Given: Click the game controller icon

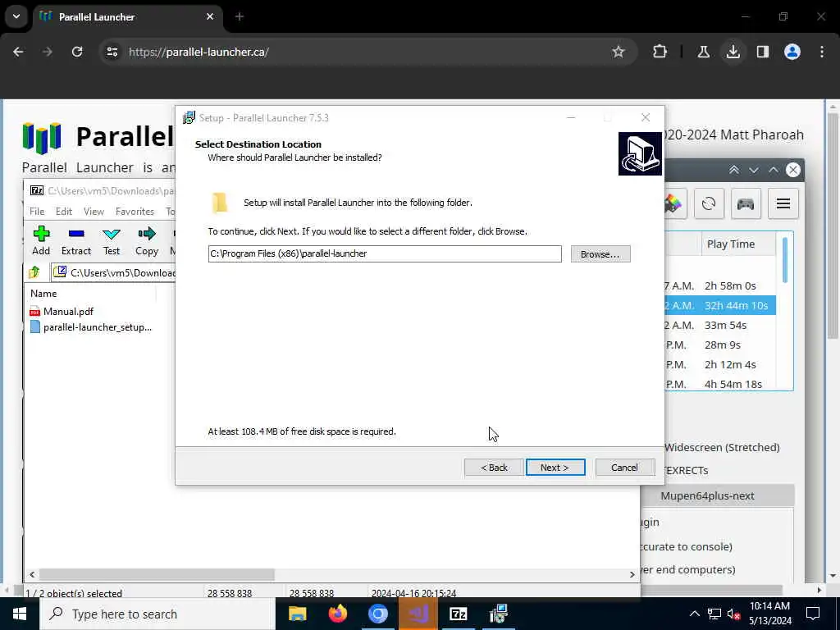Looking at the screenshot, I should tap(746, 203).
